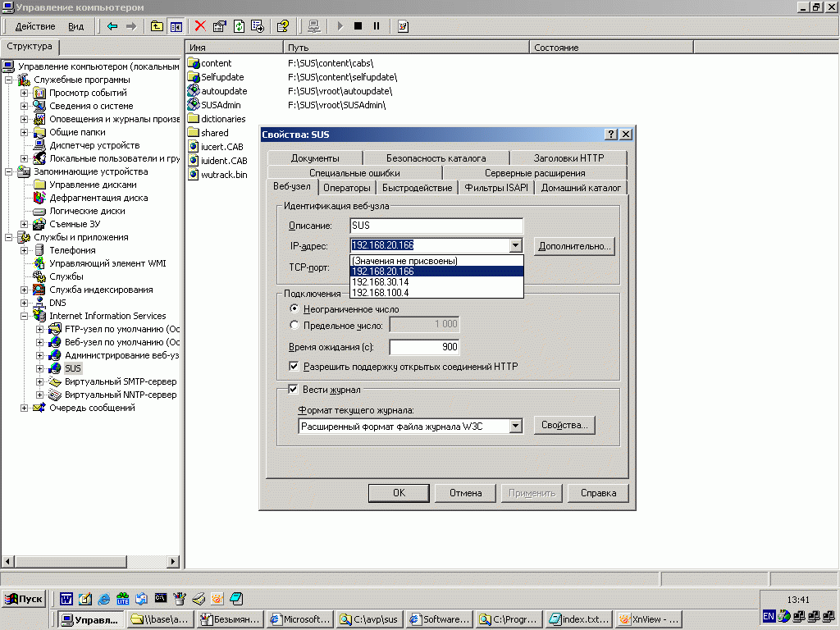Select the wutrack.bin file icon
Viewport: 840px width, 630px height.
coord(194,175)
